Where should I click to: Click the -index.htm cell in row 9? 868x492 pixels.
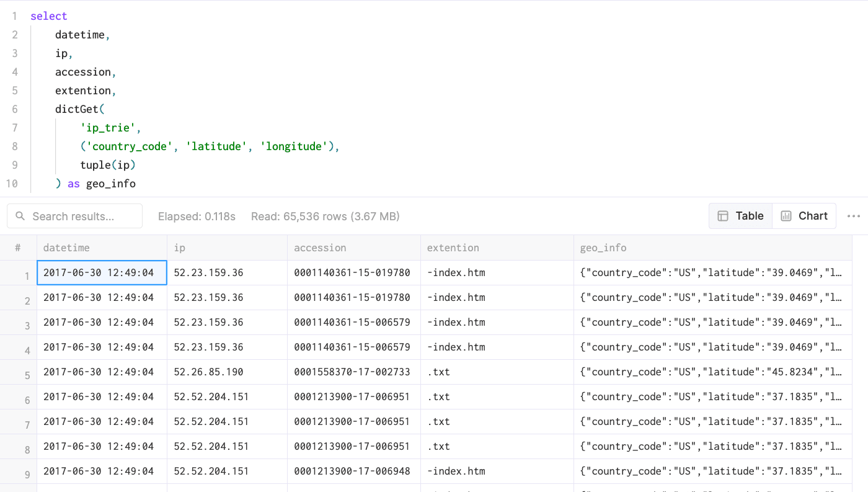(x=456, y=471)
